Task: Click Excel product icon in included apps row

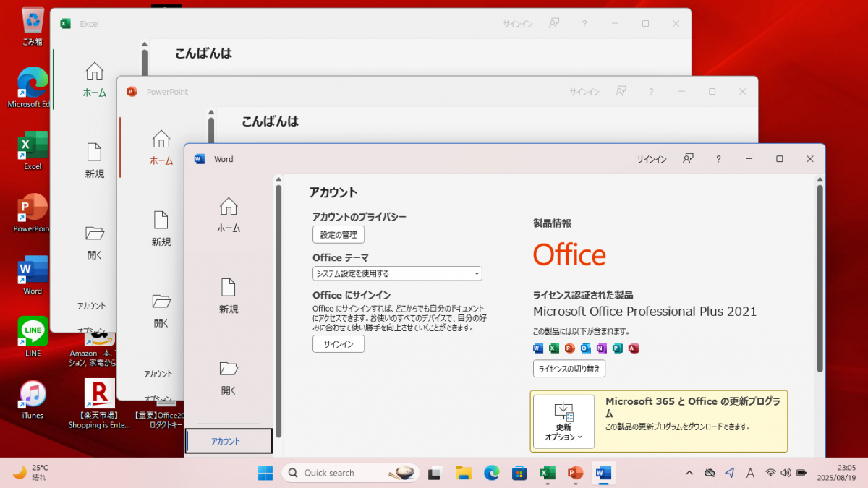Action: [x=553, y=348]
